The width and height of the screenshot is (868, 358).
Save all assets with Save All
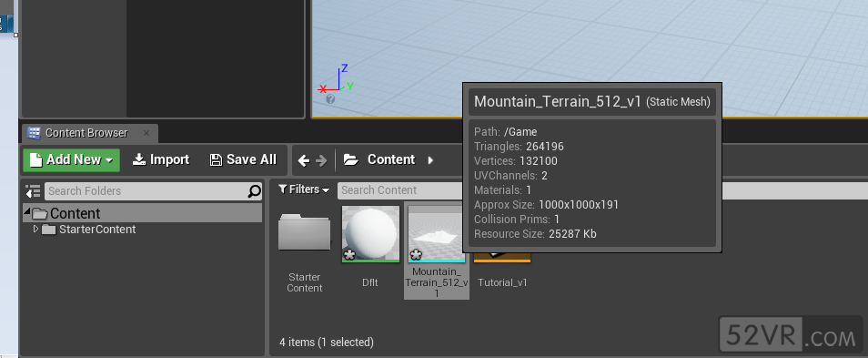pos(244,159)
